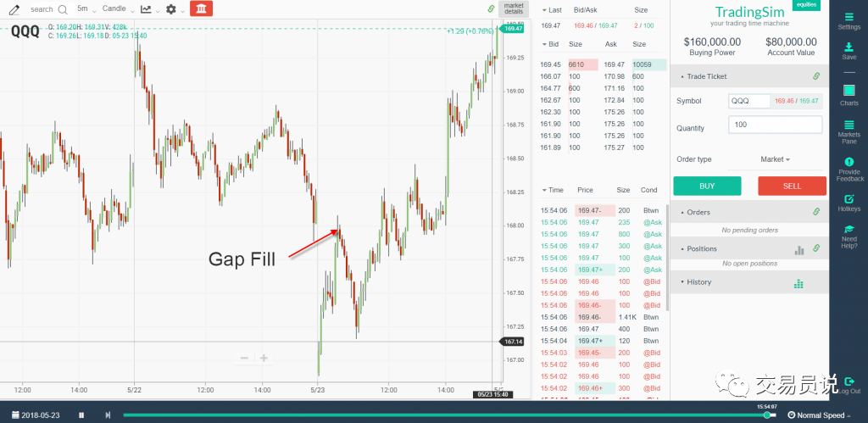Open the Positions bar chart icon
The image size is (868, 423).
tap(799, 250)
